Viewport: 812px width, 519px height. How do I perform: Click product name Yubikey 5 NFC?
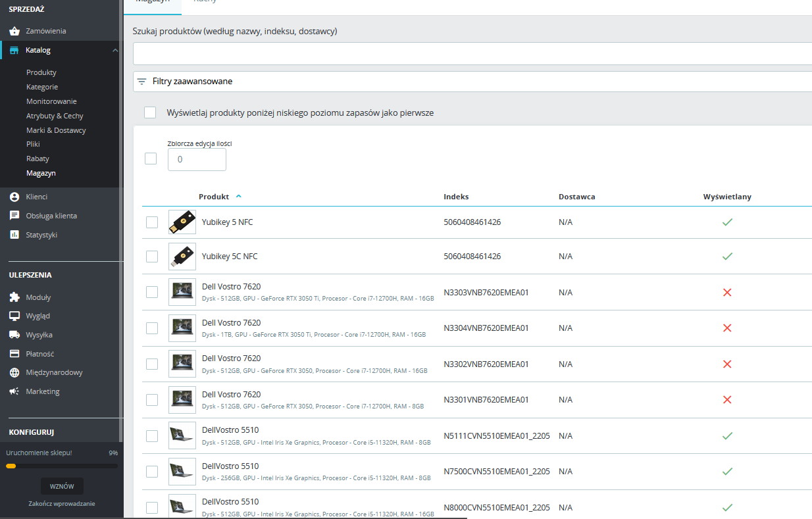click(x=227, y=222)
